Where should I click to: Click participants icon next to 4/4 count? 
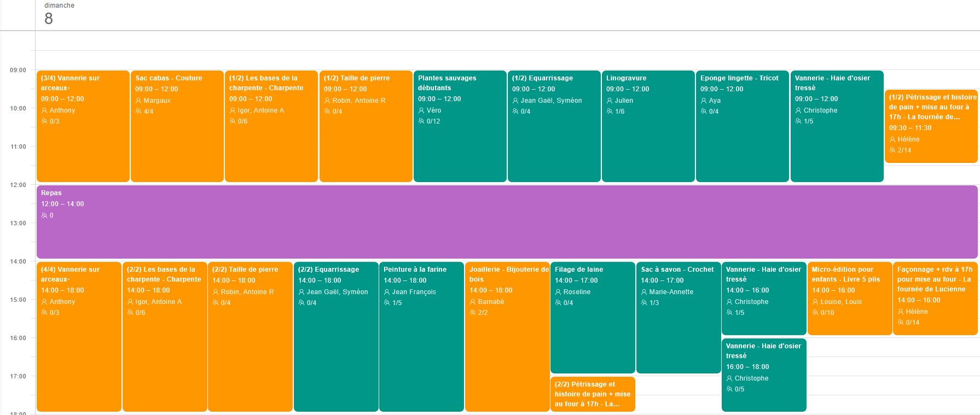(x=138, y=112)
